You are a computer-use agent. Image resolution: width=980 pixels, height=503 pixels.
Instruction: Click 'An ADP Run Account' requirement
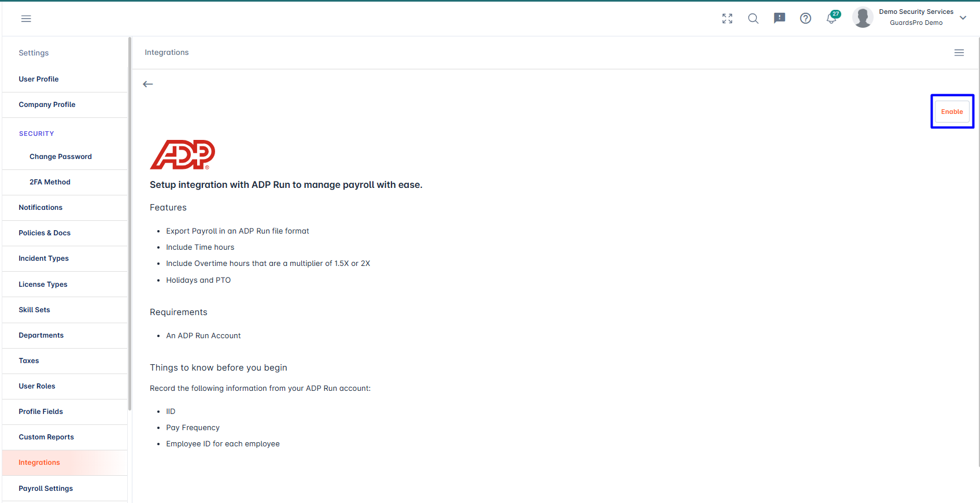click(x=204, y=335)
